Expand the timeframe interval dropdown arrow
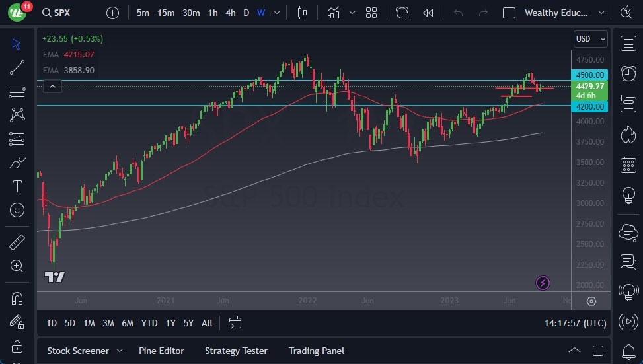Screen dimensions: 643x364 (x=277, y=13)
